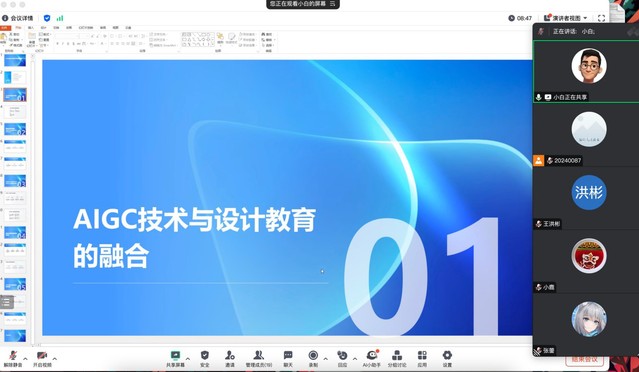Open 分组讨论 breakout rooms
The height and width of the screenshot is (372, 639).
point(397,359)
